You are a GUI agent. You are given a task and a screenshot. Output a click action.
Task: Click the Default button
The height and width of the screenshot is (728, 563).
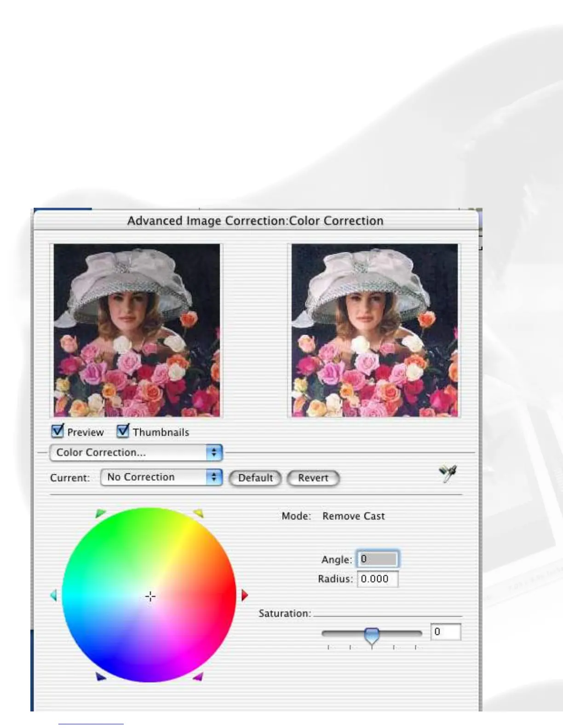tap(255, 478)
